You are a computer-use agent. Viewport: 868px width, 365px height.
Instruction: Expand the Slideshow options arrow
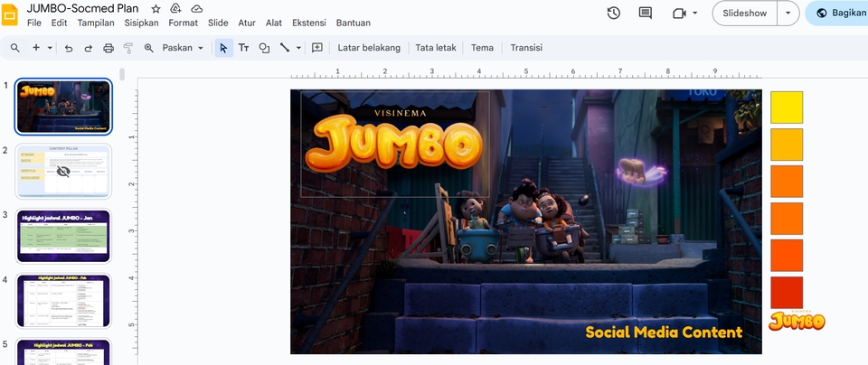click(x=788, y=14)
